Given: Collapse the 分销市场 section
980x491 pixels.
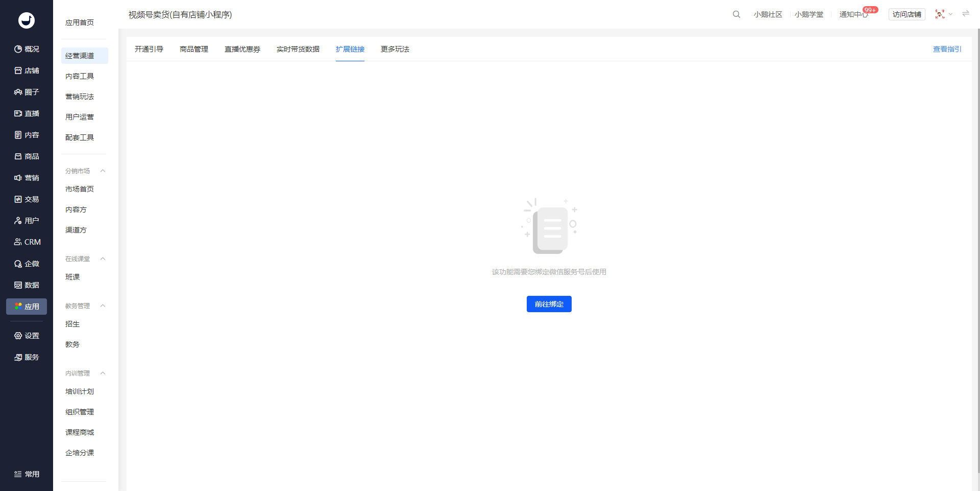Looking at the screenshot, I should [103, 171].
